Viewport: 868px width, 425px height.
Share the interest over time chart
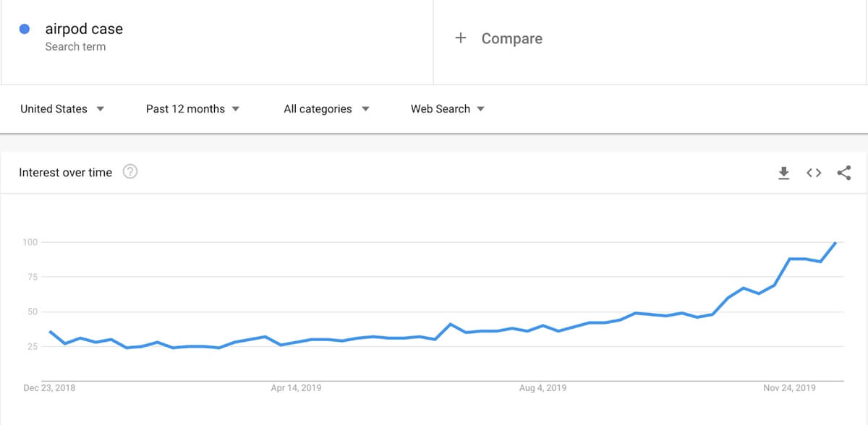(x=844, y=173)
